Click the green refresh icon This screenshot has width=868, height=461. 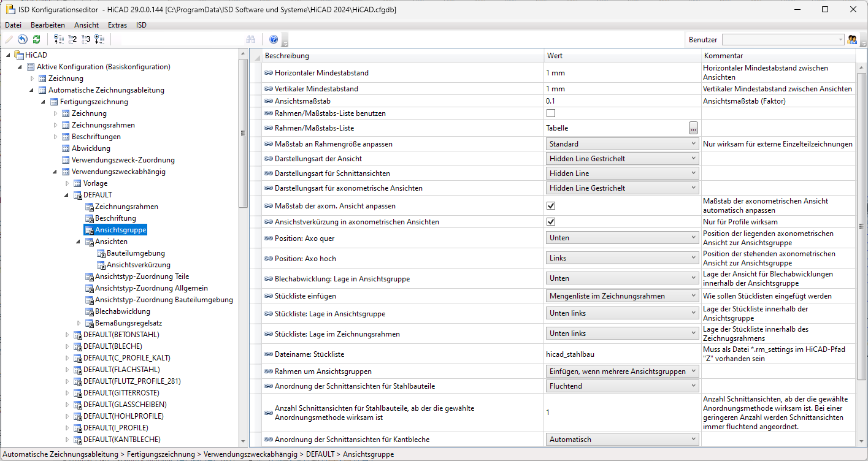click(x=36, y=39)
